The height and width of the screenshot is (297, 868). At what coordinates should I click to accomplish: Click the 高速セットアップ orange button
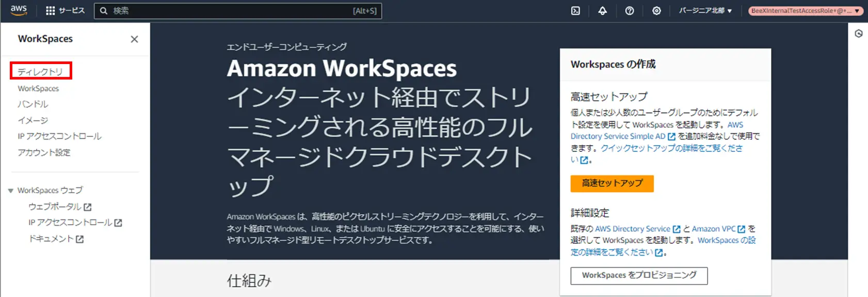click(x=612, y=183)
